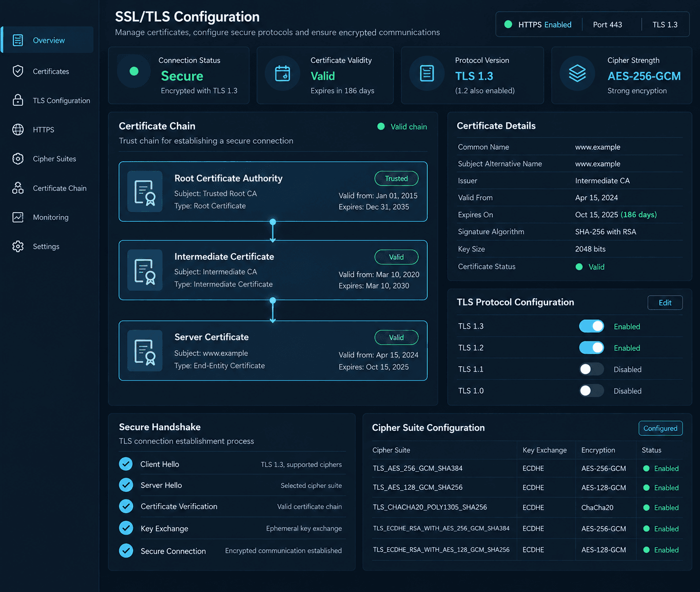
Task: Click the Certificates shield icon
Action: tap(18, 71)
